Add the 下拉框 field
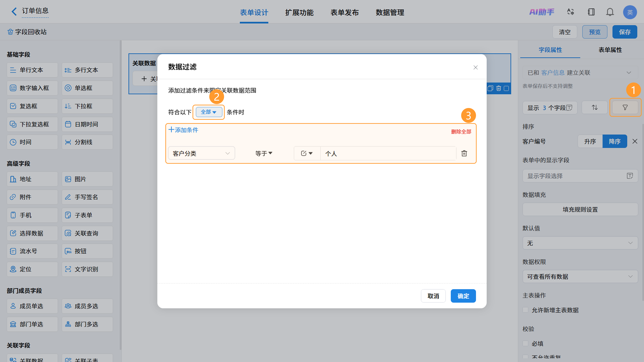This screenshot has width=644, height=362. coord(87,106)
